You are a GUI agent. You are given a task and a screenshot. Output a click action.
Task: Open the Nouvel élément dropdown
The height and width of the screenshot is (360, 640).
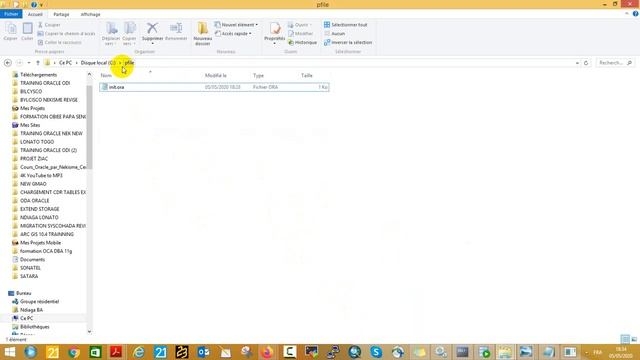click(x=236, y=25)
